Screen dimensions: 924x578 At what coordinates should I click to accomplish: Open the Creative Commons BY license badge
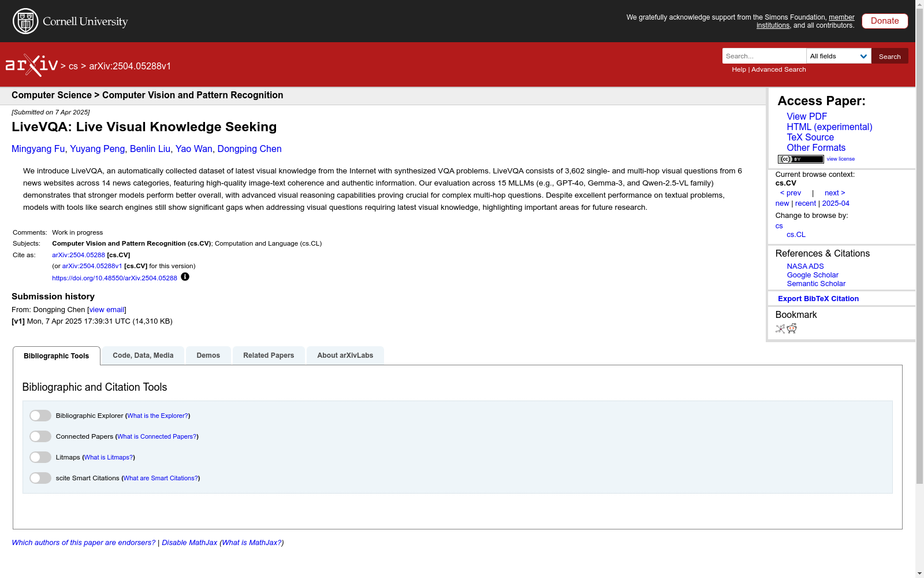point(800,159)
